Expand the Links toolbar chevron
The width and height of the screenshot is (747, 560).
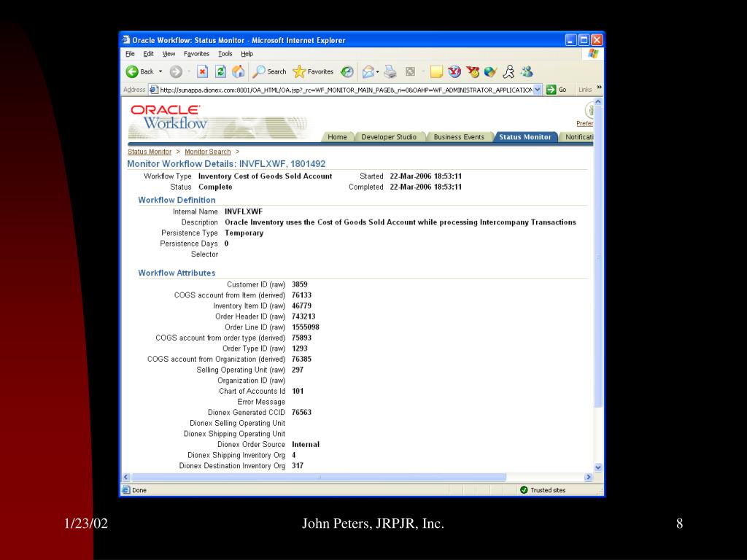(x=599, y=87)
